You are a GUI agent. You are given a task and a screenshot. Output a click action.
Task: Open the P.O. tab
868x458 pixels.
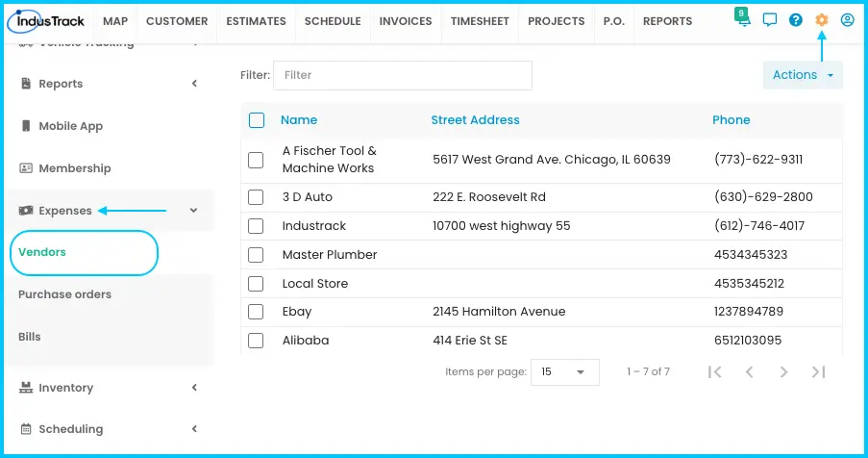614,21
